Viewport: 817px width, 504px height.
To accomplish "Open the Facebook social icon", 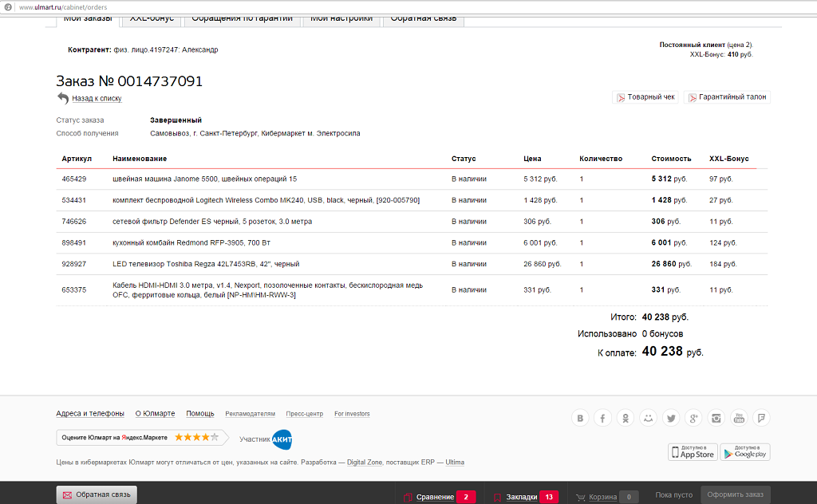I will click(603, 418).
